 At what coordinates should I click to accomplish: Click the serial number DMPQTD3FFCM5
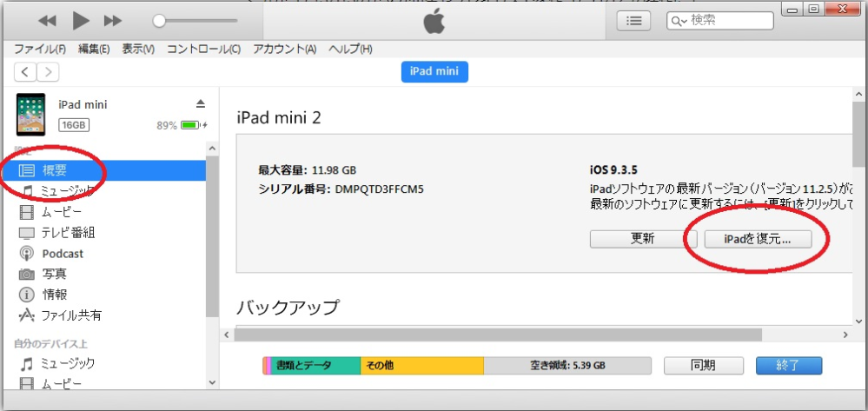[x=380, y=189]
